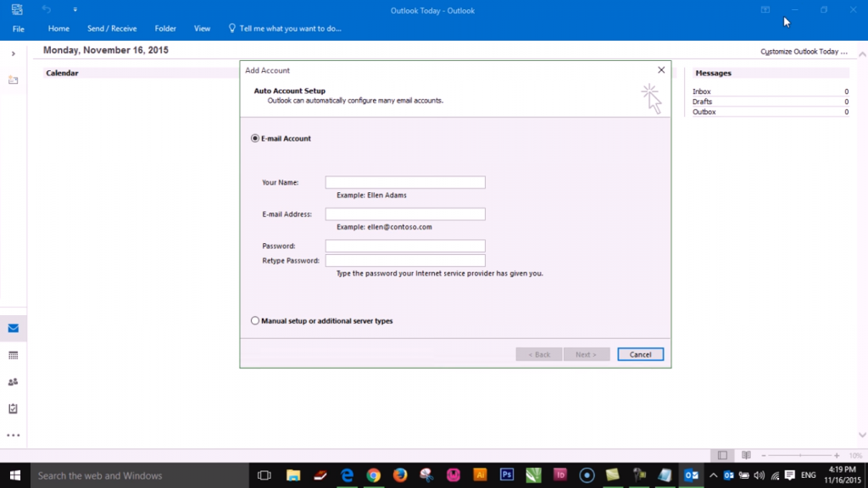Open the File menu
The image size is (868, 488).
click(19, 29)
